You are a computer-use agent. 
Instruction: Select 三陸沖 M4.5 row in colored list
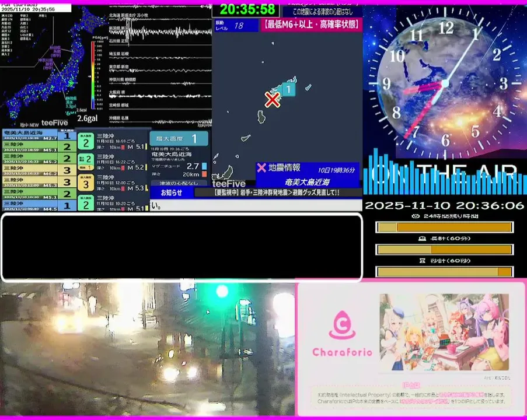click(39, 206)
